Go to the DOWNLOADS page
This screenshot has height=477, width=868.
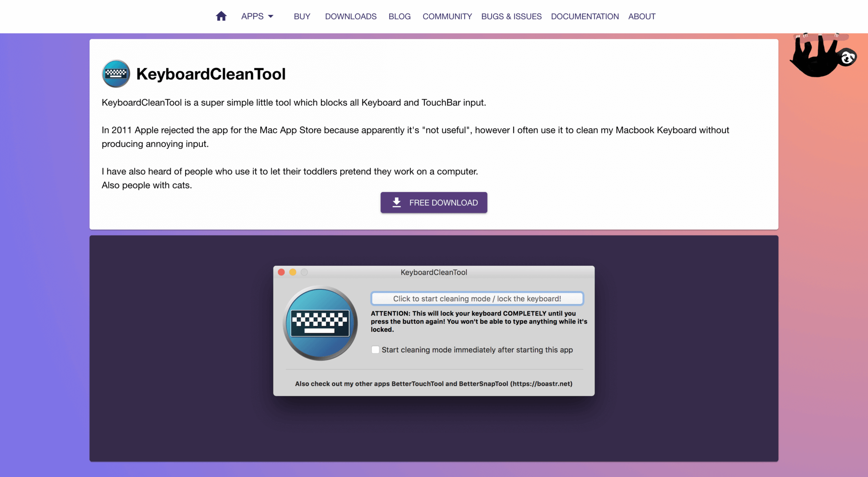(x=351, y=16)
